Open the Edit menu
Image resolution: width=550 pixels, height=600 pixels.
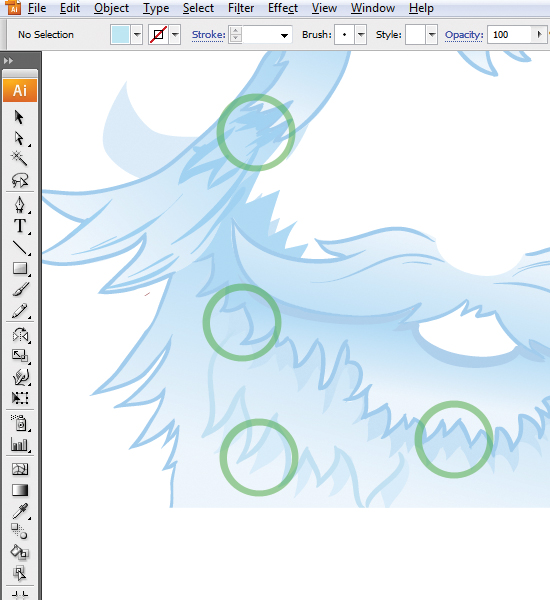click(70, 8)
